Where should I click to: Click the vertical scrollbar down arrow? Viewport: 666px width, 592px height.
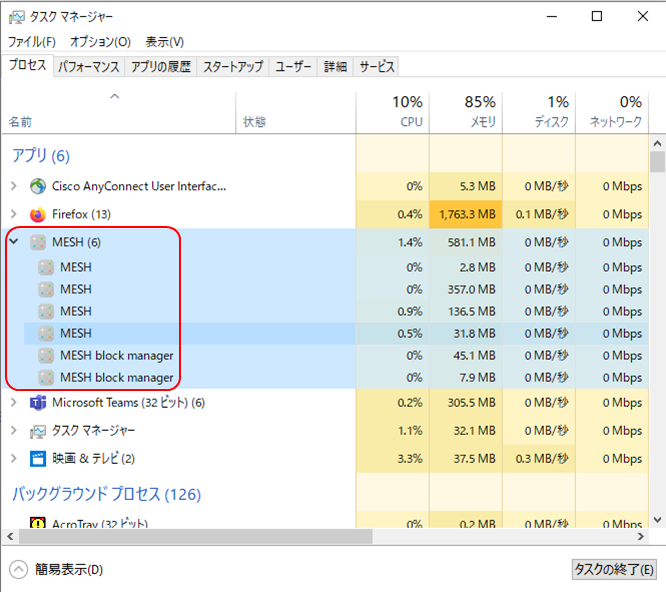pyautogui.click(x=658, y=519)
